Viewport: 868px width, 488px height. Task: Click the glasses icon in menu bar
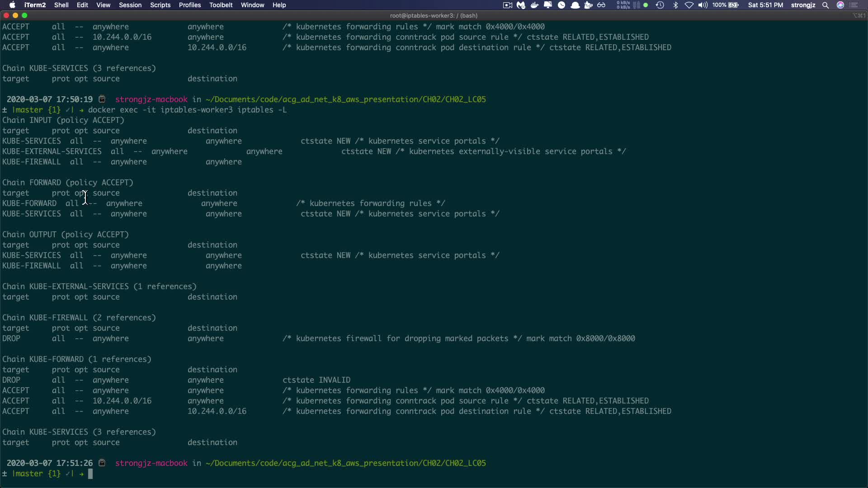[x=601, y=5]
